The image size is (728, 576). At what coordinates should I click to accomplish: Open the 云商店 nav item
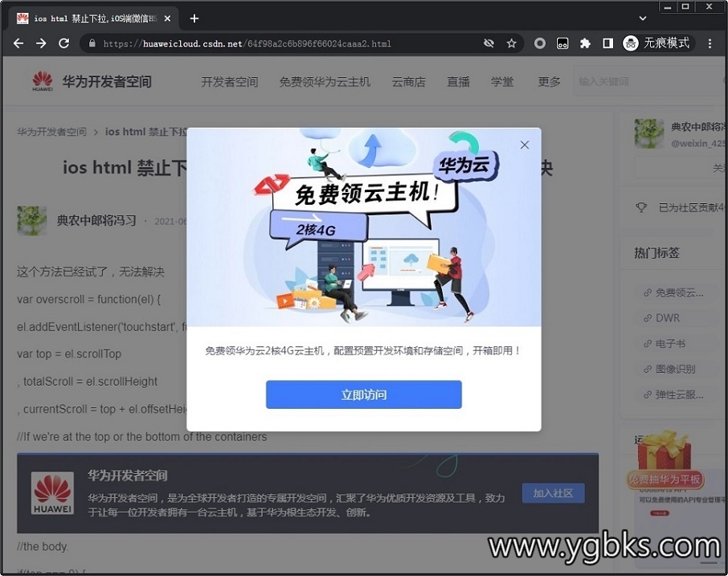coord(408,82)
